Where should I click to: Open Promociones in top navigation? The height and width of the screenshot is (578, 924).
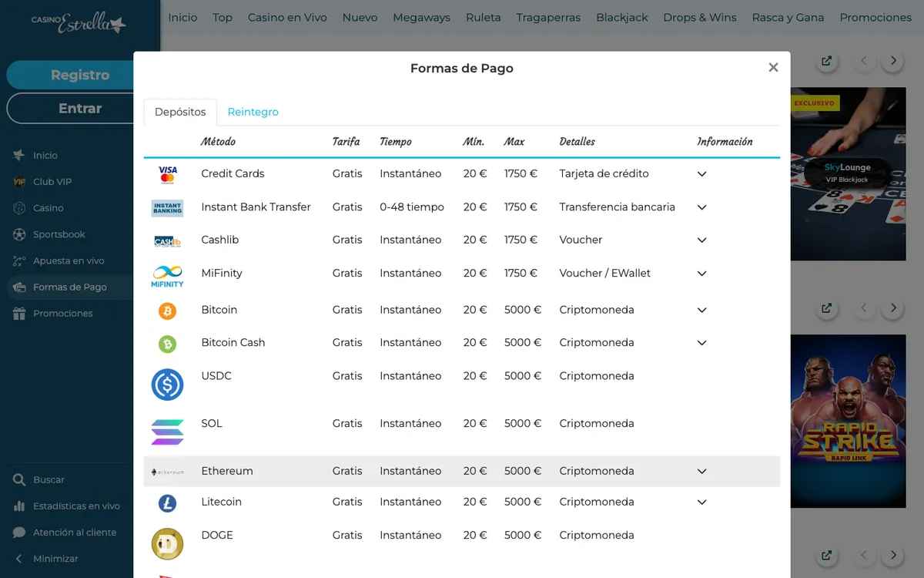coord(875,17)
